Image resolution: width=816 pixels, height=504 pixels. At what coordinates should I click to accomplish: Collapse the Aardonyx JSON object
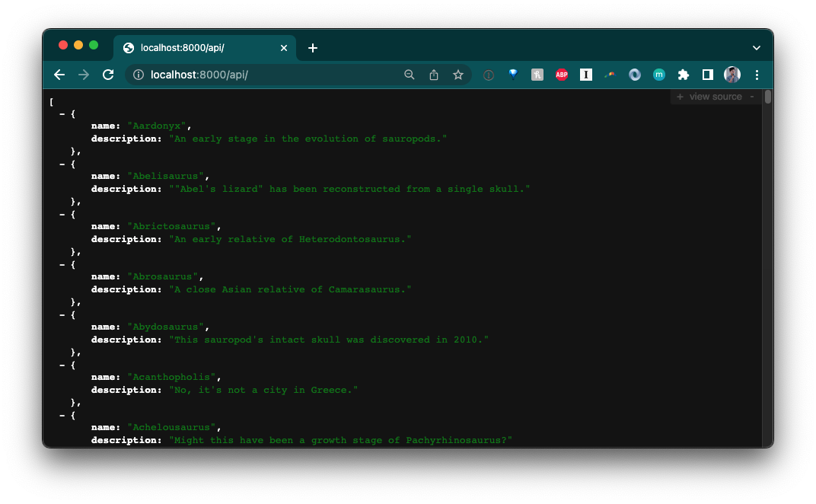click(62, 113)
